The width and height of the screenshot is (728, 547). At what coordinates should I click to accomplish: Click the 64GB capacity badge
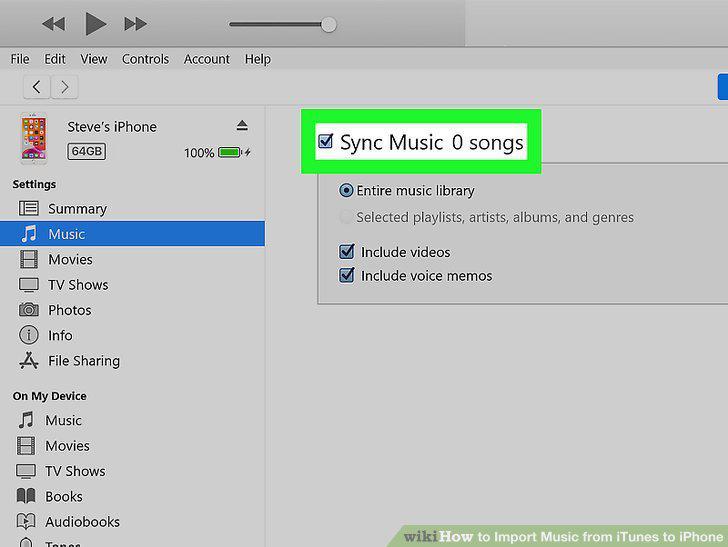pos(87,151)
